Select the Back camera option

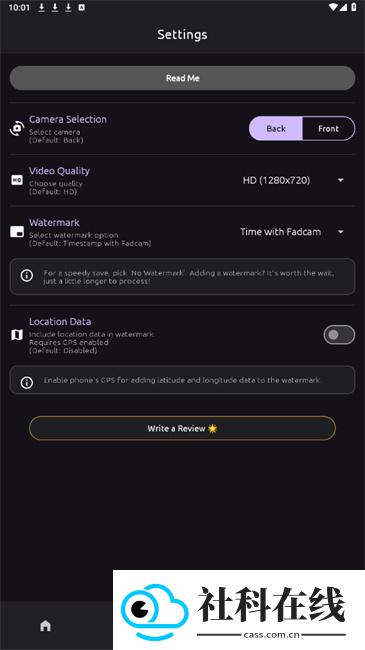coord(276,129)
